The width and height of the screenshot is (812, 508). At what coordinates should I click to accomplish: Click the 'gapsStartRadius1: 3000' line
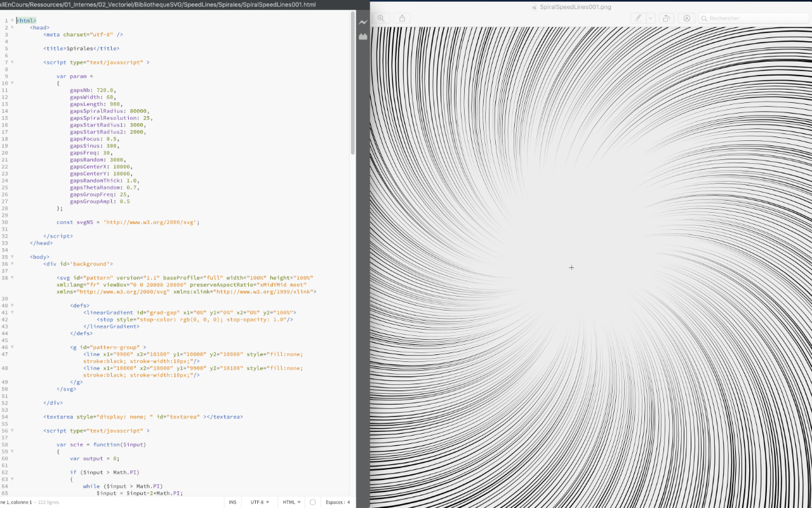108,125
